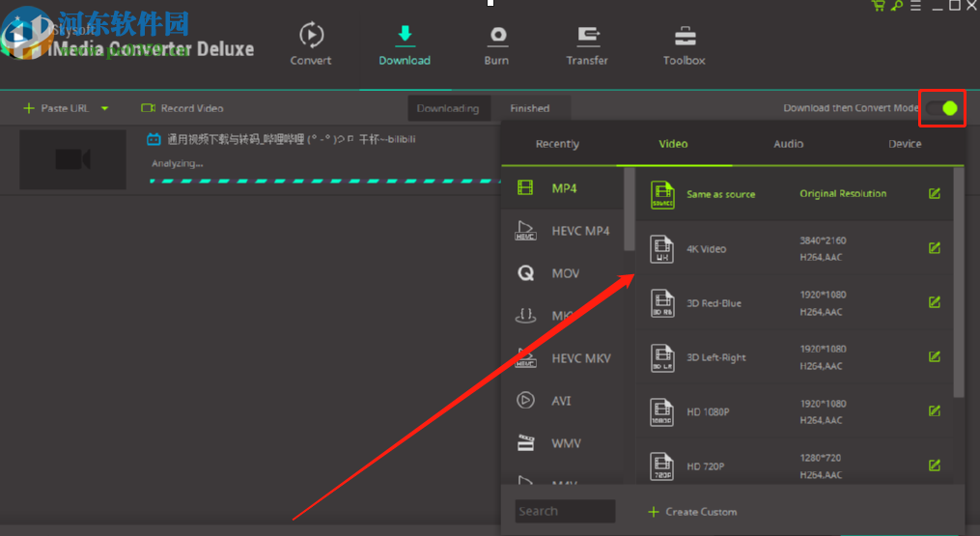
Task: Click the 1280*720 resolution text
Action: pos(820,458)
